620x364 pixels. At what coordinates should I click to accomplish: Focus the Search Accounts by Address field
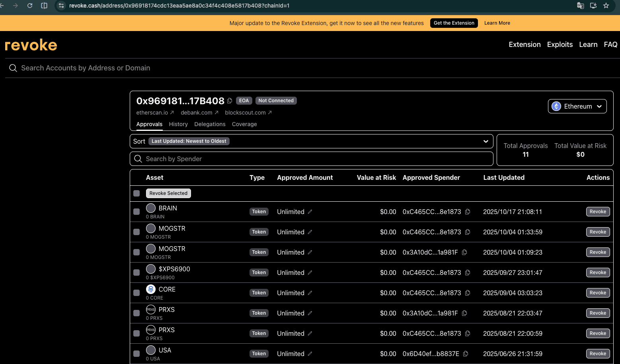pyautogui.click(x=312, y=68)
